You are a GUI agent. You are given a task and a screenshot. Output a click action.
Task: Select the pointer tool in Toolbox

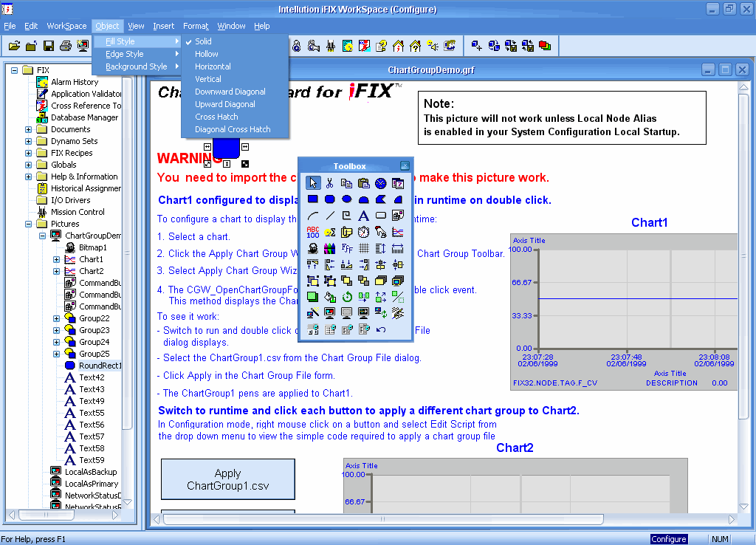click(x=313, y=183)
